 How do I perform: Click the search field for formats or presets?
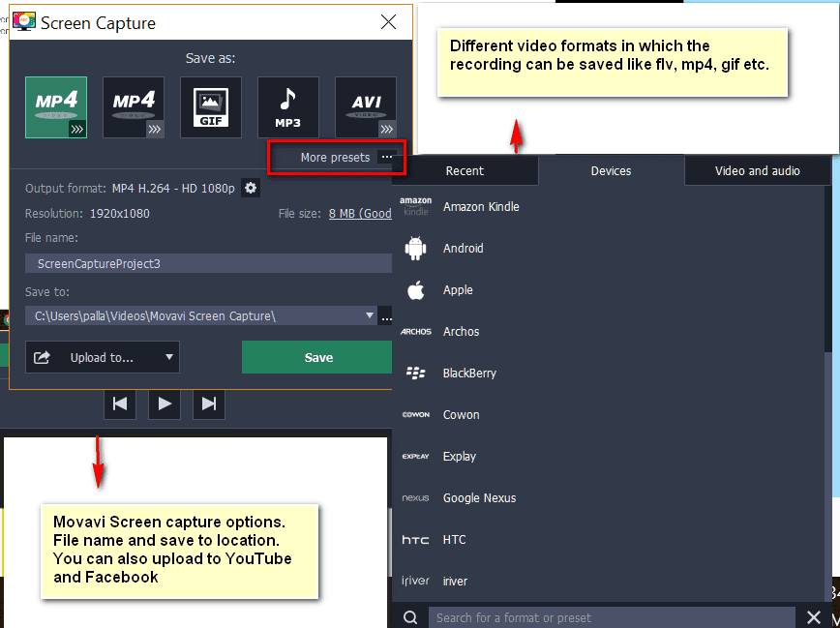(x=610, y=616)
